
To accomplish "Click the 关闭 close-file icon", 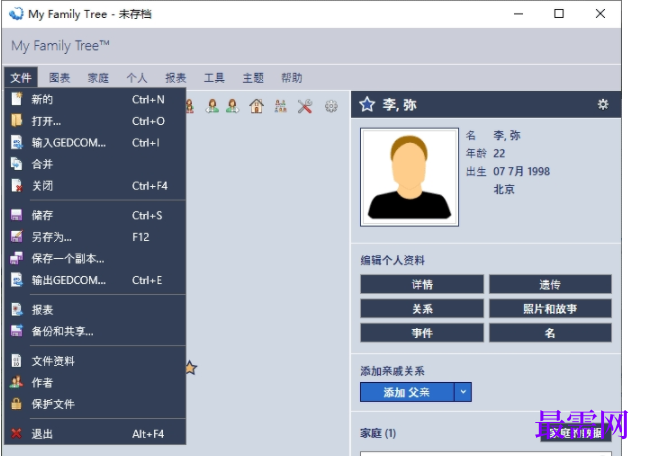I will [x=17, y=186].
